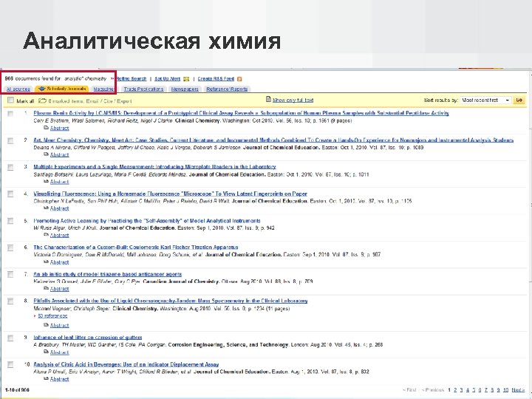This screenshot has height=399, width=532.
Task: Click the Set Up Alert envelope icon
Action: (x=186, y=79)
